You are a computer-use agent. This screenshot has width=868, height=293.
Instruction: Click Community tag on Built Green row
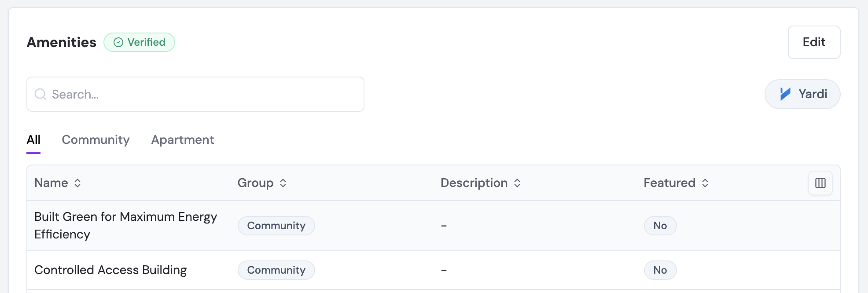(276, 226)
